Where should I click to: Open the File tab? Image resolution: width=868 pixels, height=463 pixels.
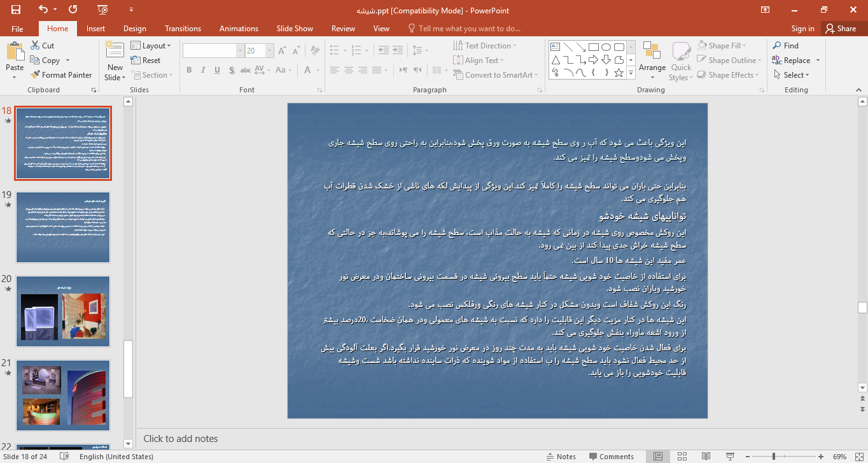coord(17,29)
